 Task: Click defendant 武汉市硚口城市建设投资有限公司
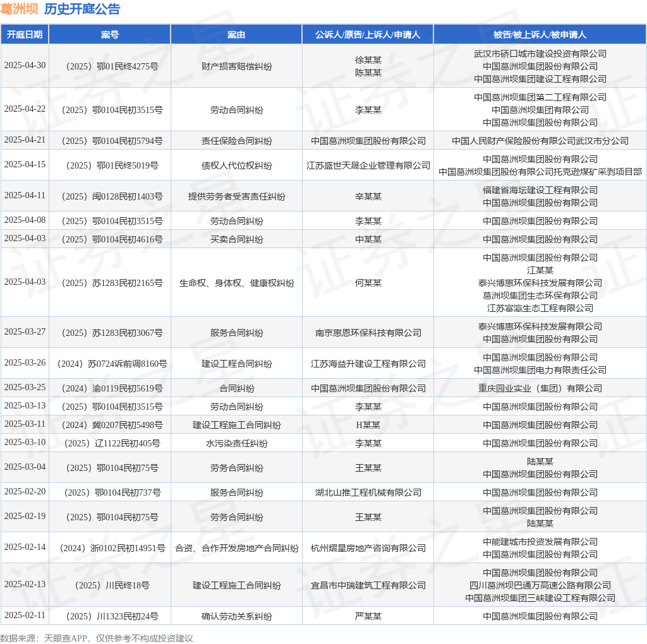[540, 54]
